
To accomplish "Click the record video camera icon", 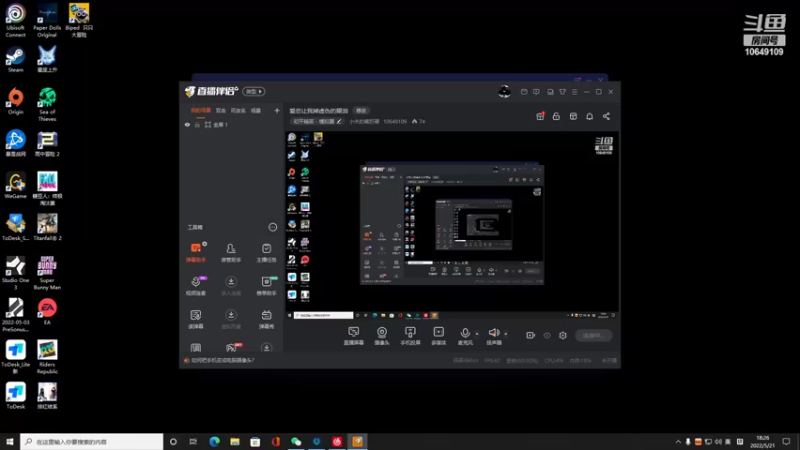I will point(531,335).
